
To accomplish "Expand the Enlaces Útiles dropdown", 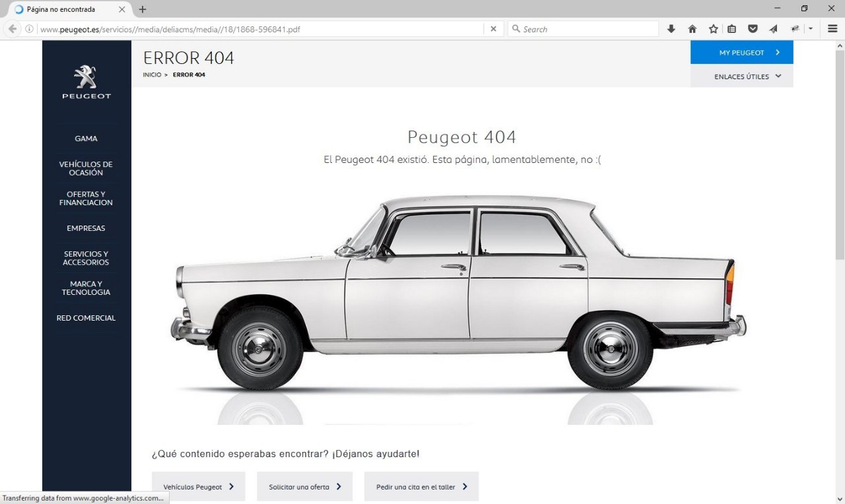I will [742, 76].
